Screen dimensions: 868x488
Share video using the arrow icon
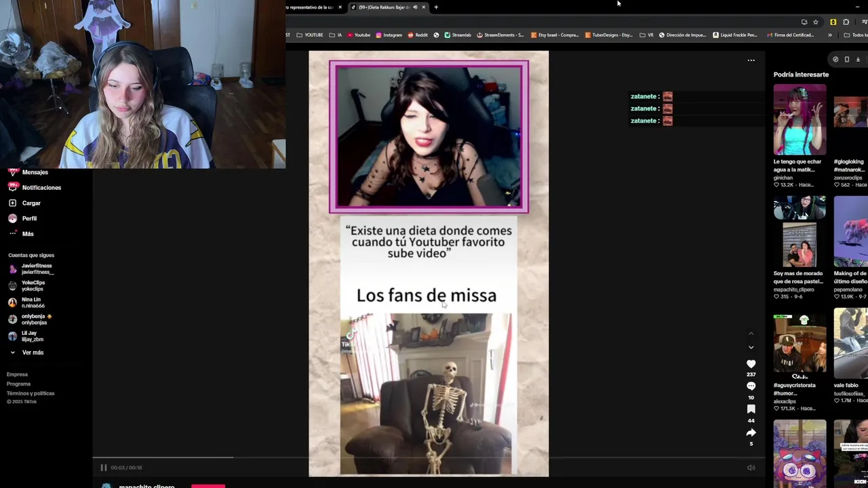751,432
